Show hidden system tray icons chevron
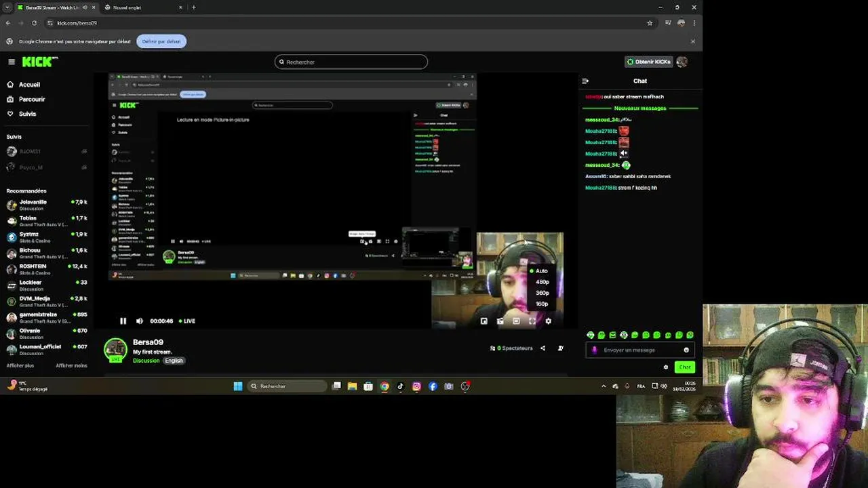 (604, 386)
